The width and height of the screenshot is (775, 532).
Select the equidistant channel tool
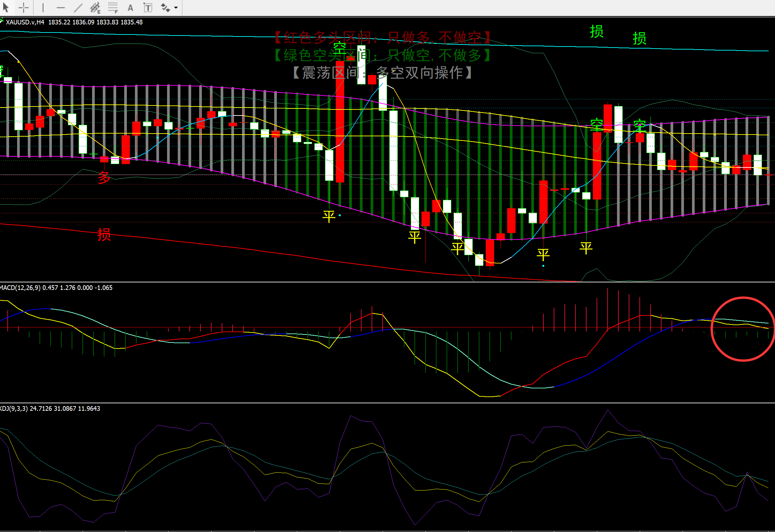pyautogui.click(x=95, y=7)
